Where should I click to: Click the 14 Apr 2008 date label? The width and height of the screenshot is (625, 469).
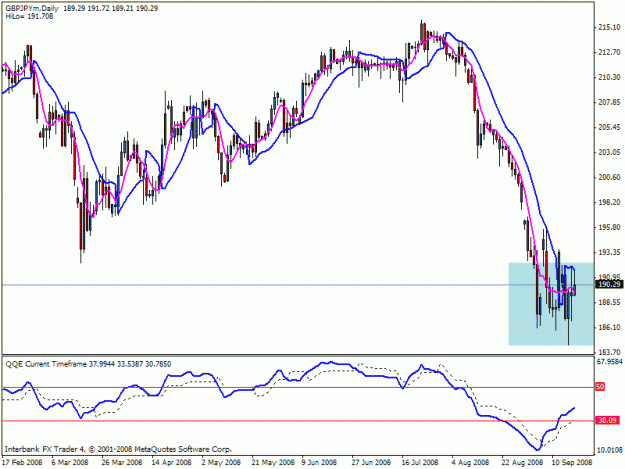pyautogui.click(x=171, y=462)
